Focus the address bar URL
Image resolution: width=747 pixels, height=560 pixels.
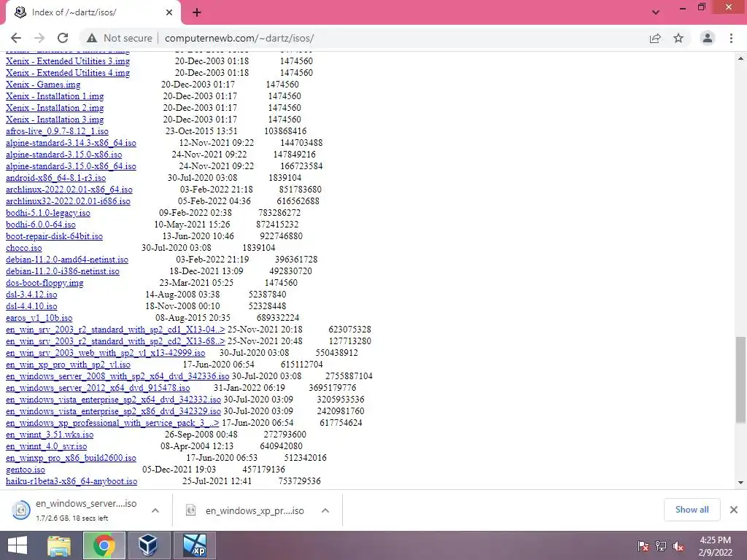click(239, 38)
